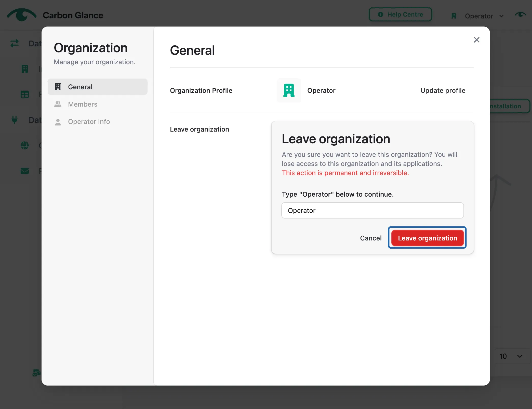
Task: Click the Carbon Glance eye logo
Action: (22, 15)
